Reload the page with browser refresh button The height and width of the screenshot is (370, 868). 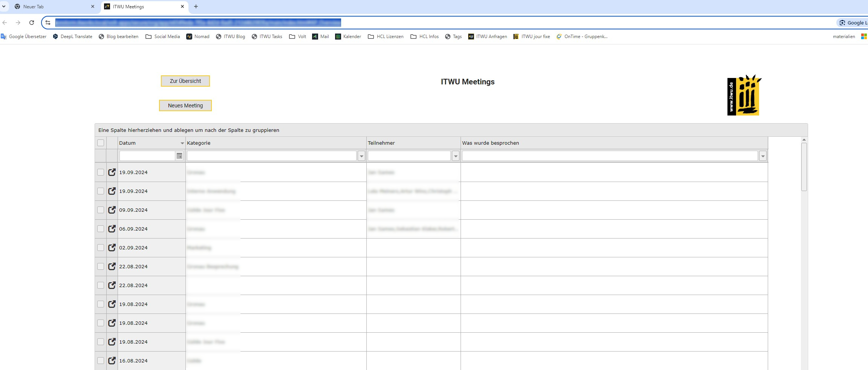(x=32, y=23)
